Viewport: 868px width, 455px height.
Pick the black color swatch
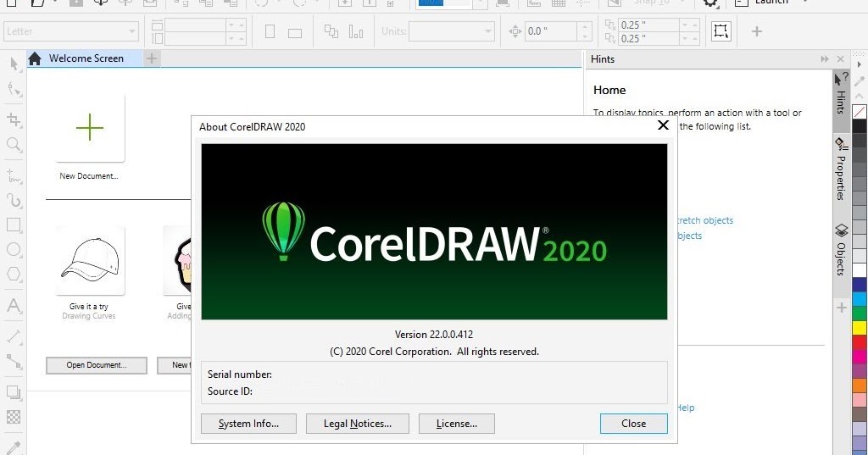coord(860,125)
